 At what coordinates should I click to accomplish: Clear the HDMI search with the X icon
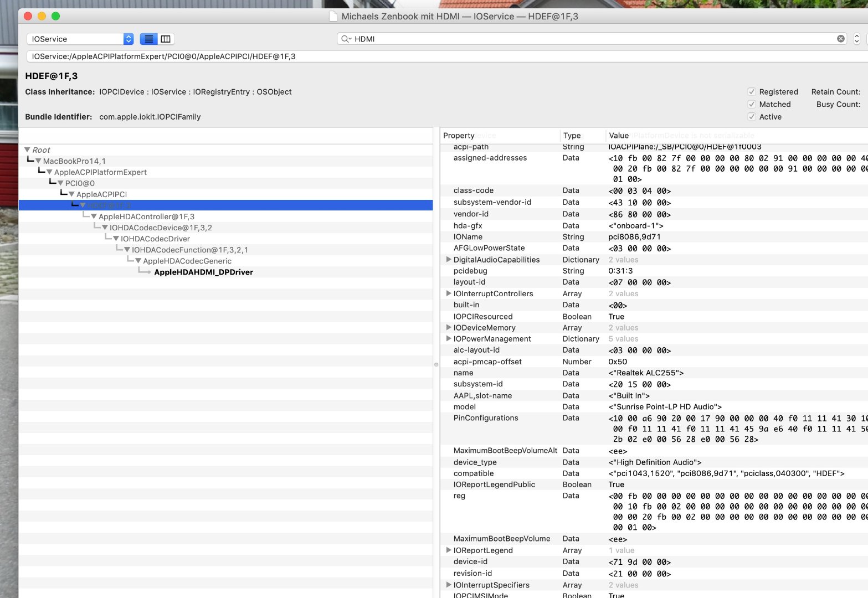(x=841, y=39)
